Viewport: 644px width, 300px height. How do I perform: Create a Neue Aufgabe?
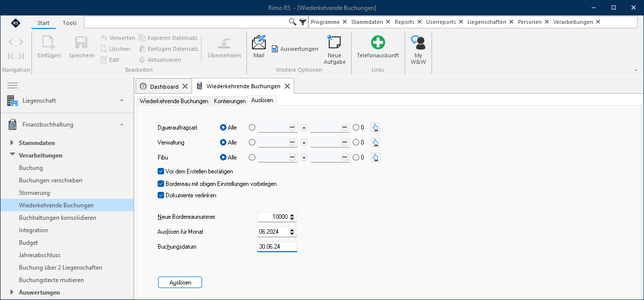334,50
